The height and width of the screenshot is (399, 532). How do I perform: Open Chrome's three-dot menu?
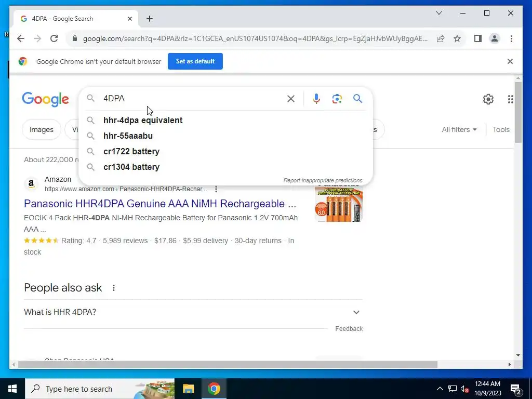[511, 38]
